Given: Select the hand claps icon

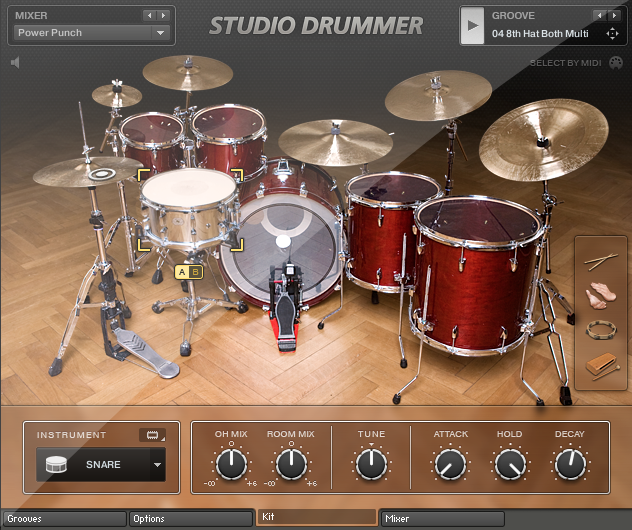Looking at the screenshot, I should (x=601, y=295).
